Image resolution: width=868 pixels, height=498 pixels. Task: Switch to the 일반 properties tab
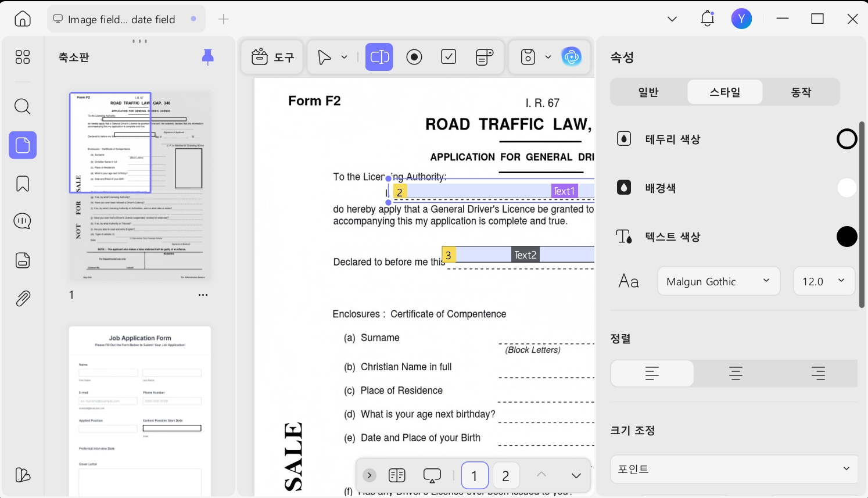click(648, 92)
